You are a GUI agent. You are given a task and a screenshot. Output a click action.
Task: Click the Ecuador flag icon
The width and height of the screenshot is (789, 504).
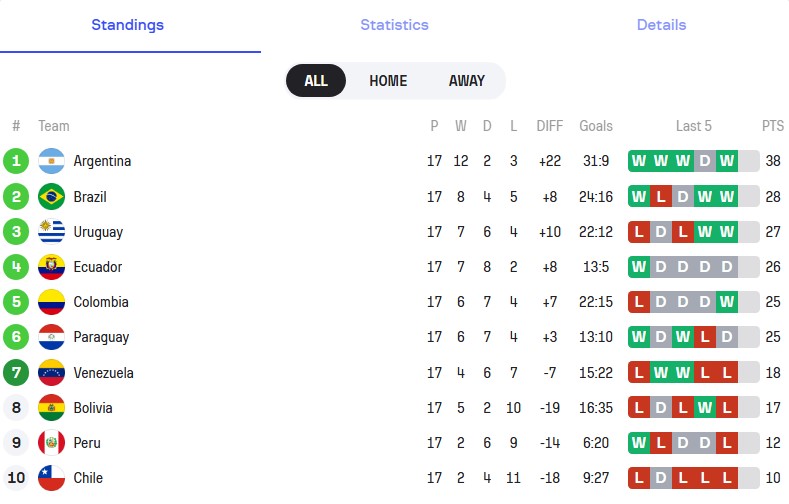(x=51, y=267)
